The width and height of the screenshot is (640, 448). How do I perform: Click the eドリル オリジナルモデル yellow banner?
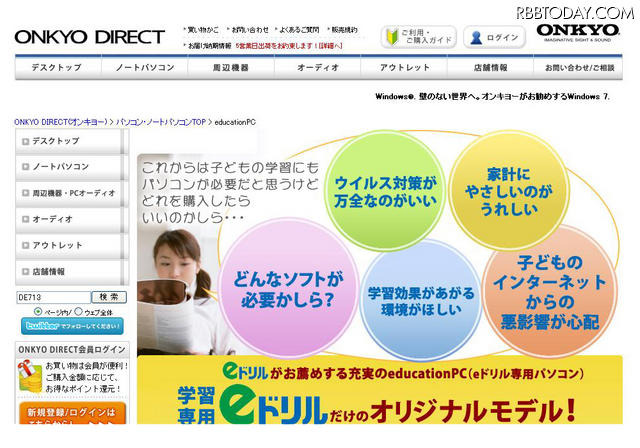[x=380, y=390]
